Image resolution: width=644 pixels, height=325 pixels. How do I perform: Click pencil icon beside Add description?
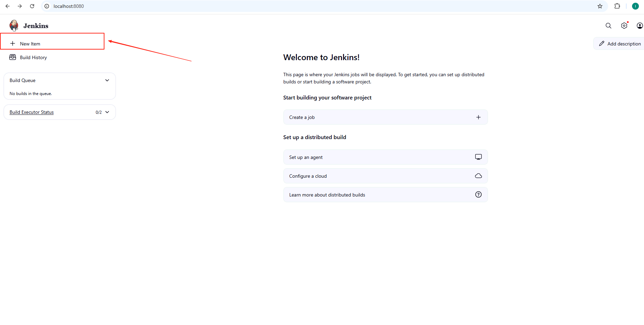point(602,43)
